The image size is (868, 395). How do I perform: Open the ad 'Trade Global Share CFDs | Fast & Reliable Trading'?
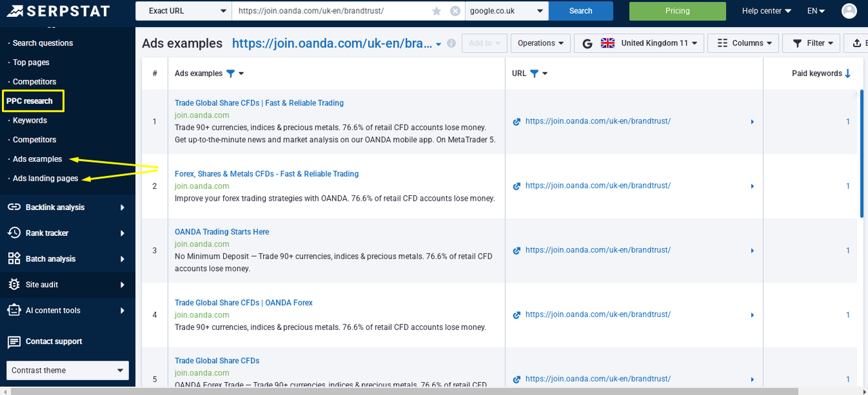259,103
